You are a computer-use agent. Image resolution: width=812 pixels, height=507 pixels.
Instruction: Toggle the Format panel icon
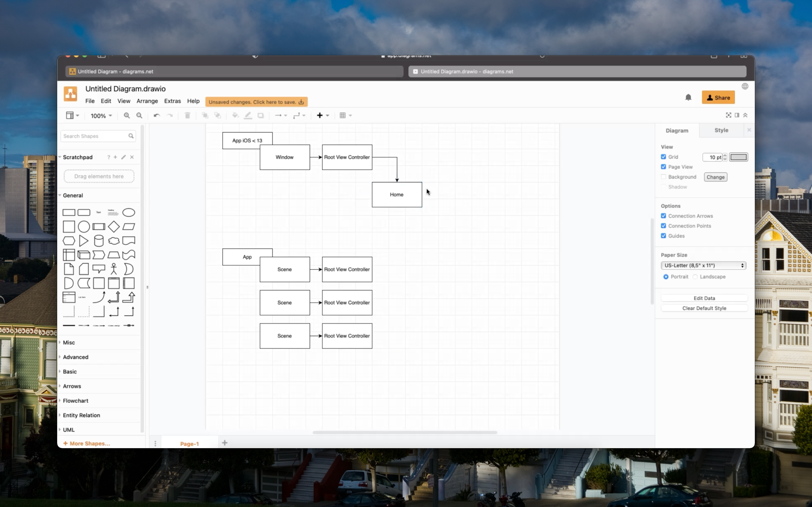[737, 115]
